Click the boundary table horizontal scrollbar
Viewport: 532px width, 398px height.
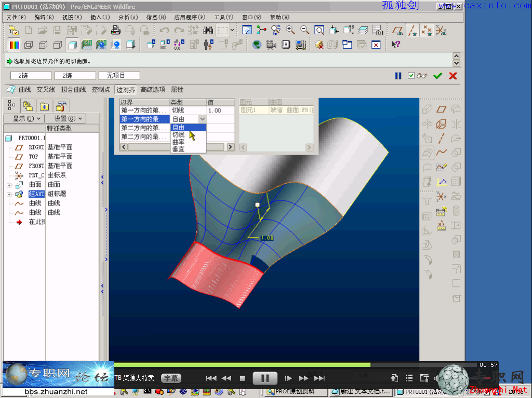pos(177,147)
